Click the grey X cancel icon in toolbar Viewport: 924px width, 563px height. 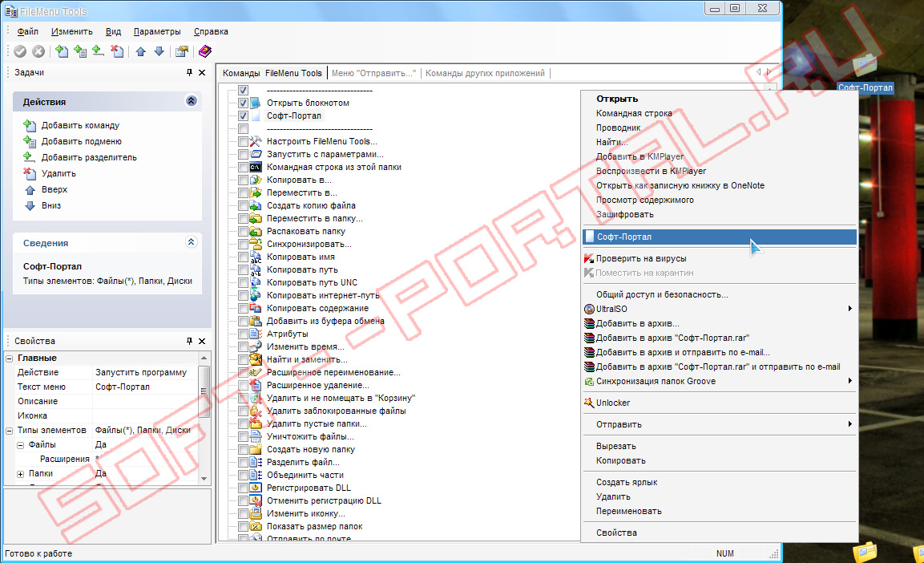[38, 52]
